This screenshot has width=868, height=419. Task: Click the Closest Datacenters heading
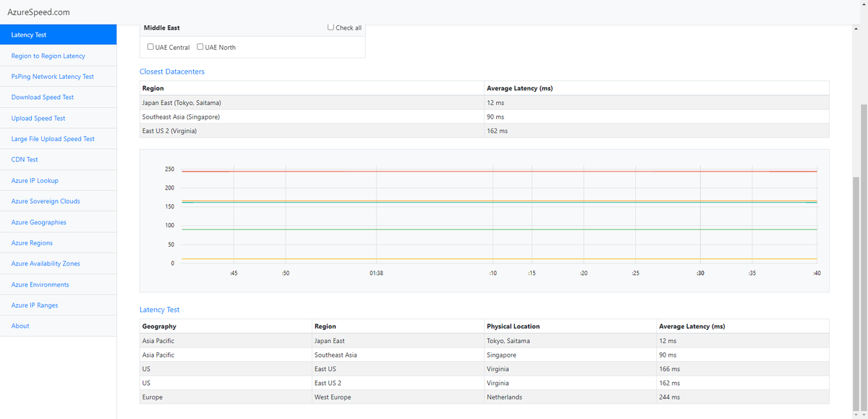pos(172,72)
